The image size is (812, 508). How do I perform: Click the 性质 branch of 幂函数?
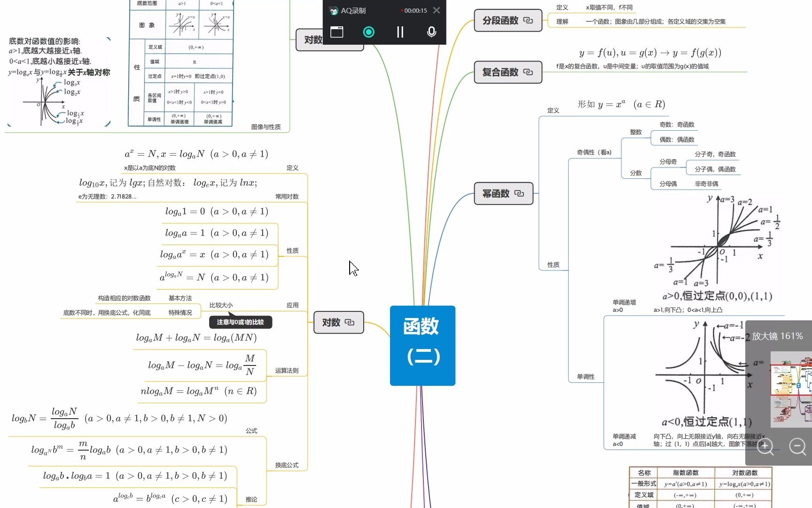(x=553, y=265)
